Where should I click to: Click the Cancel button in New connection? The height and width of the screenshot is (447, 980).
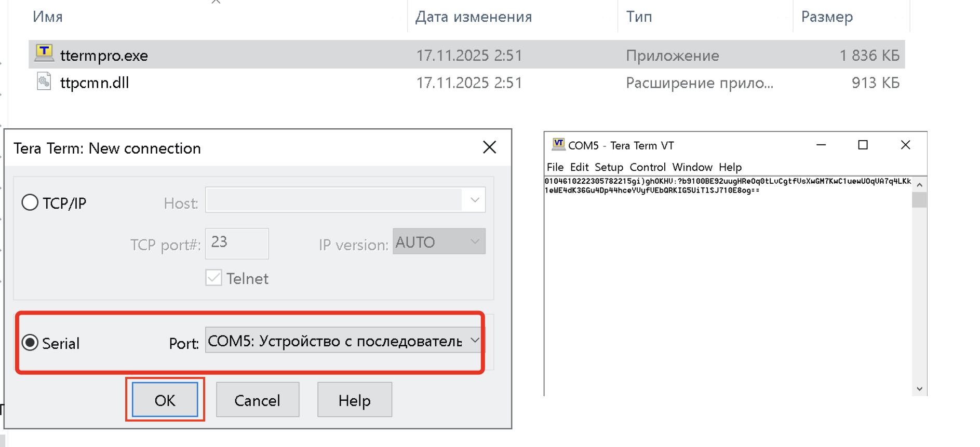258,400
